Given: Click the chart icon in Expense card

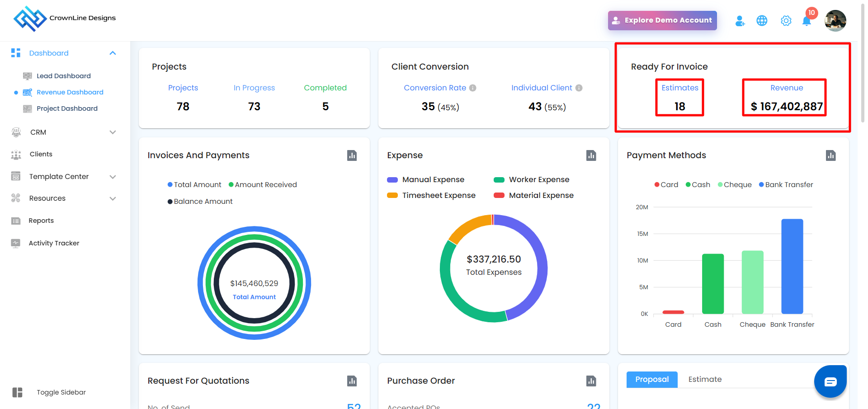Looking at the screenshot, I should tap(591, 155).
